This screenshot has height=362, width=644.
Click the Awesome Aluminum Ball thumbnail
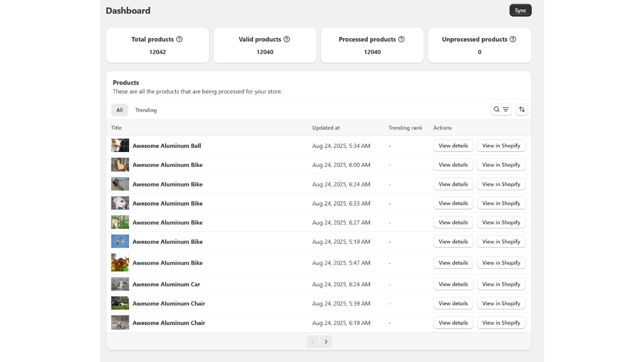point(120,146)
